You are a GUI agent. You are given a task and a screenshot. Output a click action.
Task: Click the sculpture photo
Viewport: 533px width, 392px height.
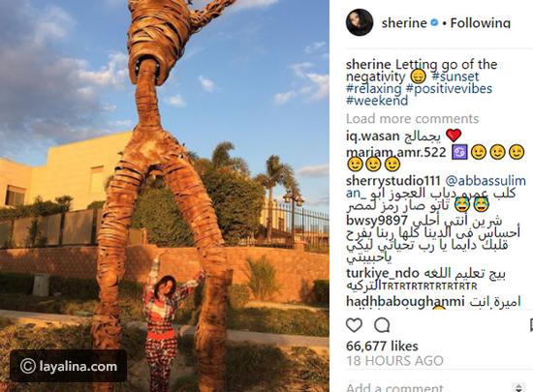(x=165, y=196)
